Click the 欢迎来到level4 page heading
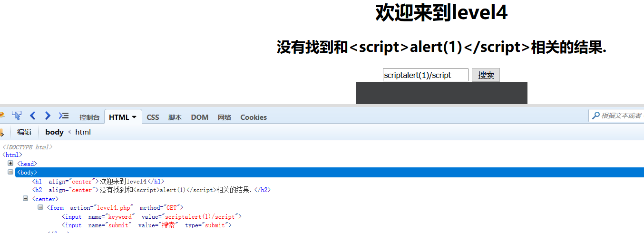This screenshot has width=644, height=233. click(441, 12)
